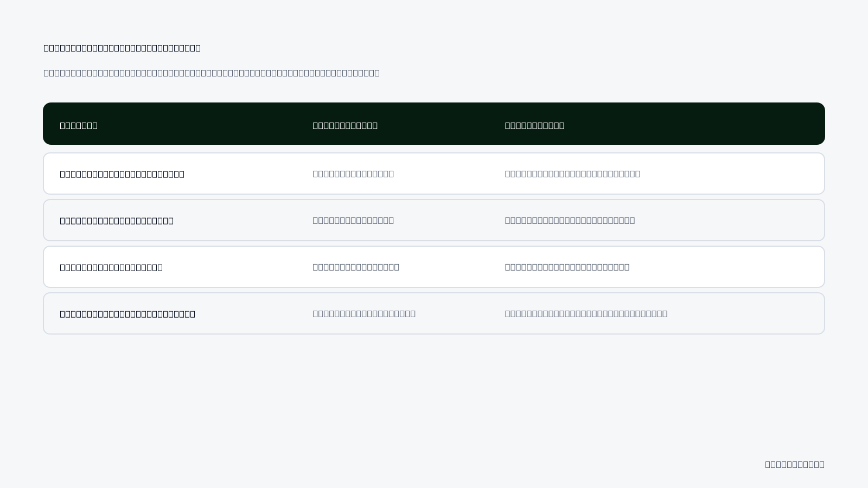Select the first column header in the dark bar
This screenshot has width=868, height=488.
pos(79,125)
